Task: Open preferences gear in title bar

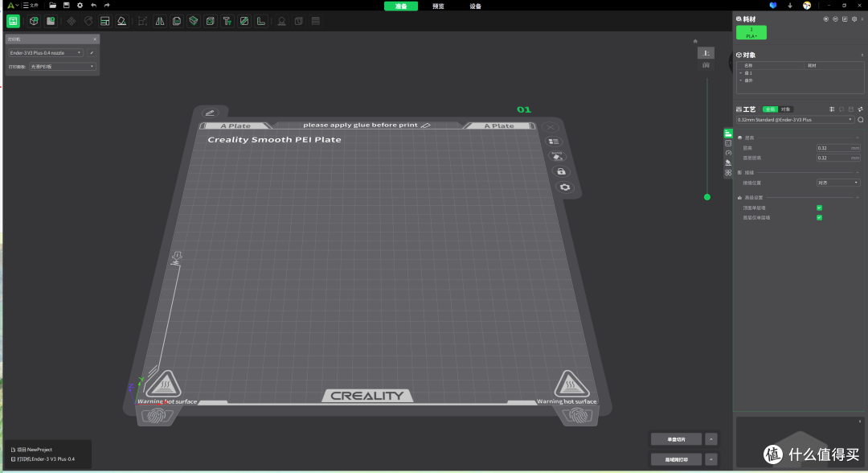Action: click(80, 5)
